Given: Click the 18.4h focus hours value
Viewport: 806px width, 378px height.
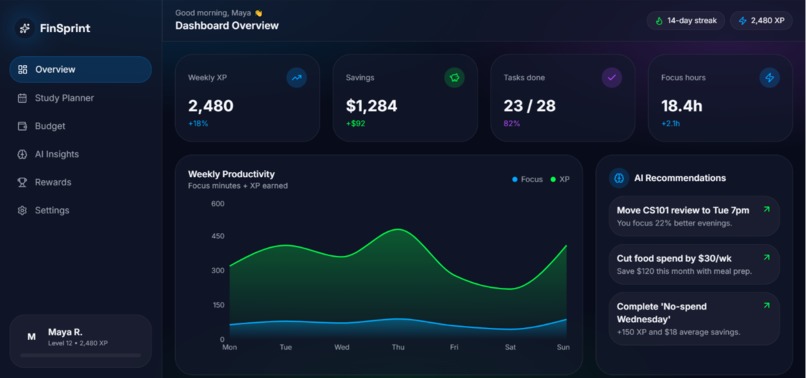Looking at the screenshot, I should (x=682, y=106).
